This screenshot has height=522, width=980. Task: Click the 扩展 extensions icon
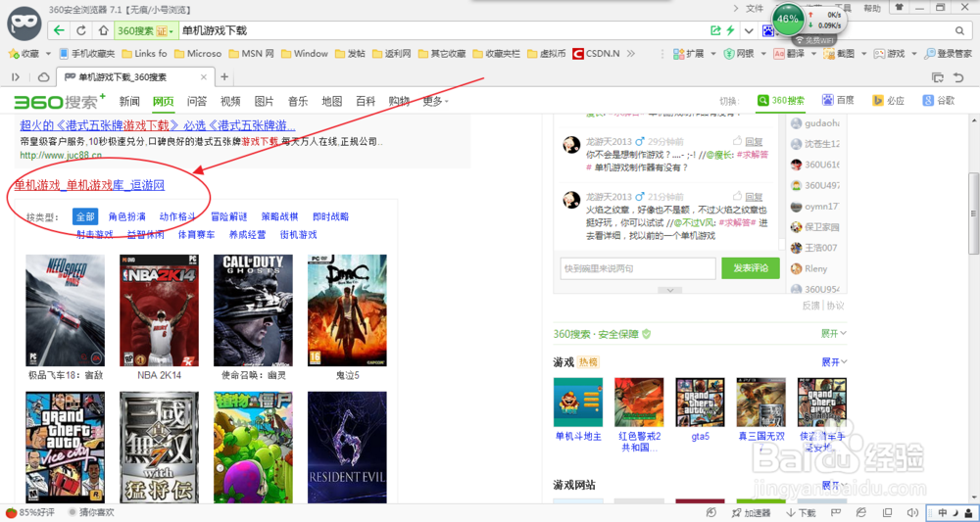[x=679, y=54]
